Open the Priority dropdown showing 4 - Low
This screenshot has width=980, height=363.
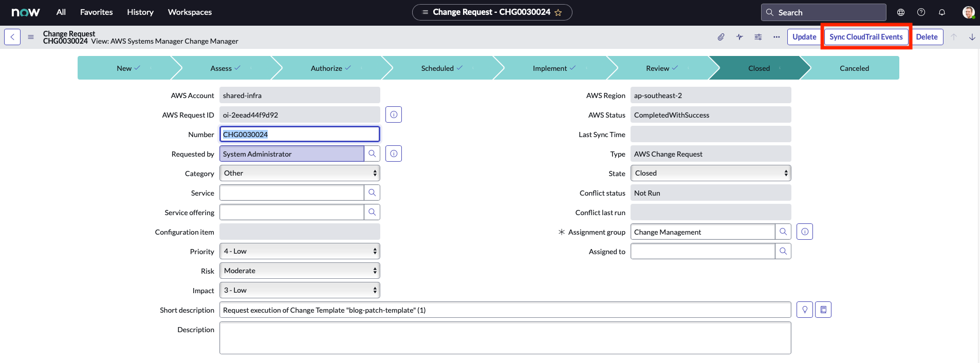[300, 251]
